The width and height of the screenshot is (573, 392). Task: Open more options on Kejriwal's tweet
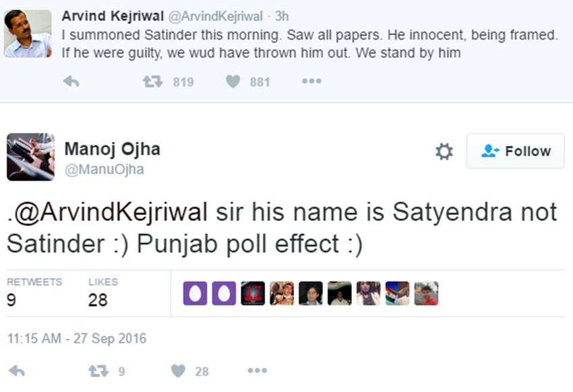click(311, 82)
